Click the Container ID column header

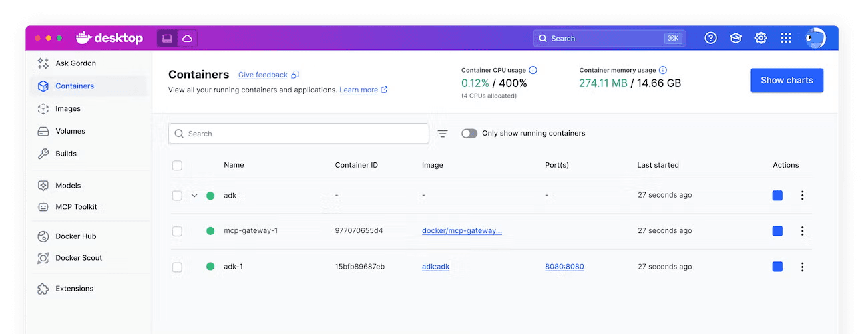tap(357, 165)
